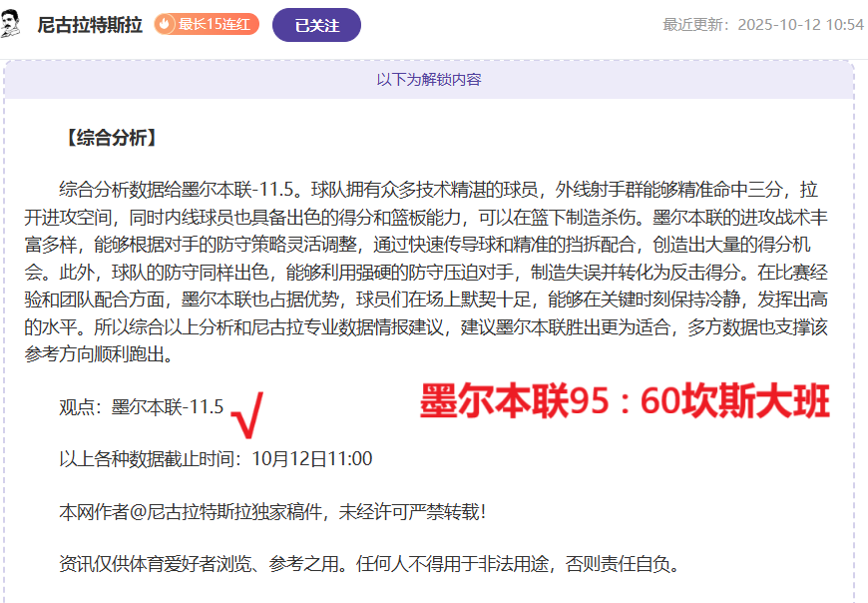The image size is (868, 603).
Task: Click the 观点：墨尔本联-11.5 prediction line
Action: [x=141, y=406]
